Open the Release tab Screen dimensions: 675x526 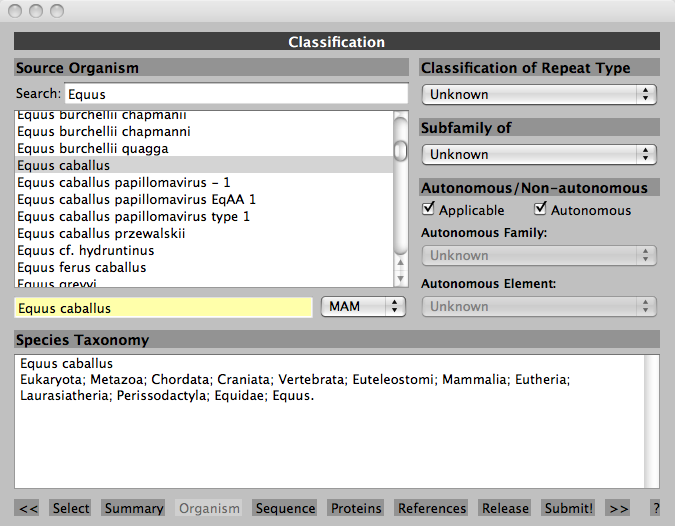(x=505, y=508)
